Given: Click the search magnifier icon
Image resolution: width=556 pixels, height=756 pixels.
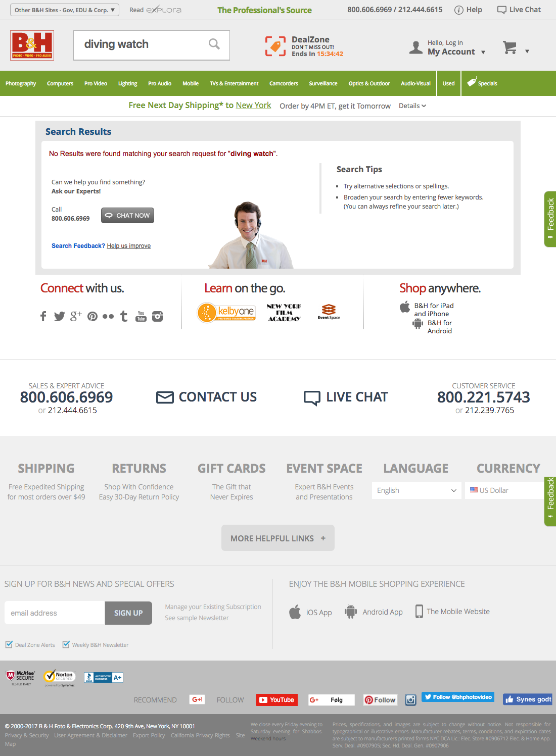Looking at the screenshot, I should coord(214,44).
